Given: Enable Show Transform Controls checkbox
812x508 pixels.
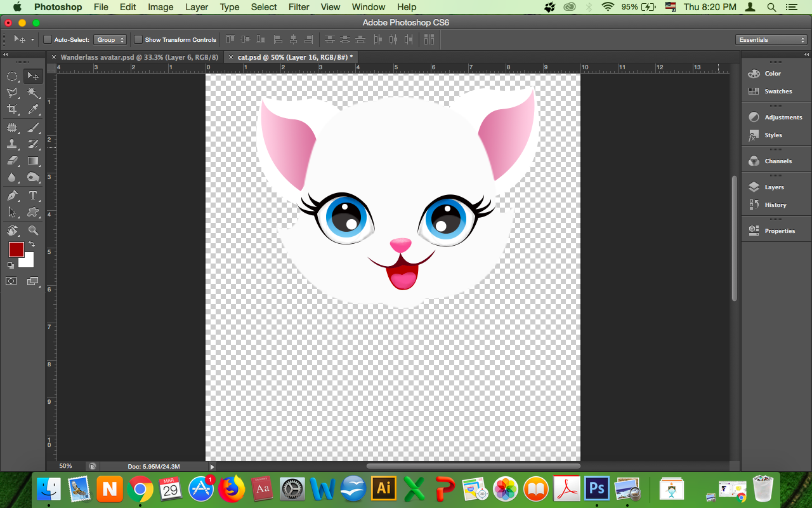Looking at the screenshot, I should coord(138,39).
